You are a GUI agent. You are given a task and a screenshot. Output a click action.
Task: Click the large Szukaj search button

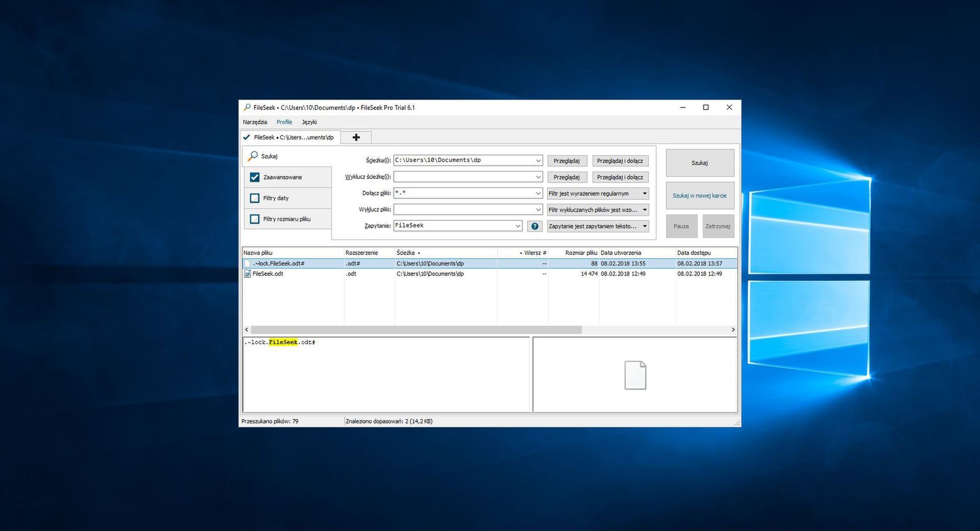[700, 163]
